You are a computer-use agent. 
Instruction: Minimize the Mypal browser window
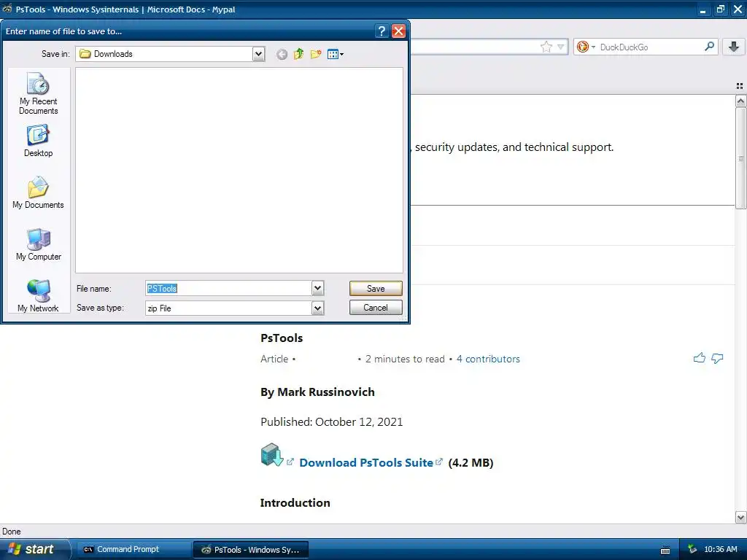click(703, 9)
